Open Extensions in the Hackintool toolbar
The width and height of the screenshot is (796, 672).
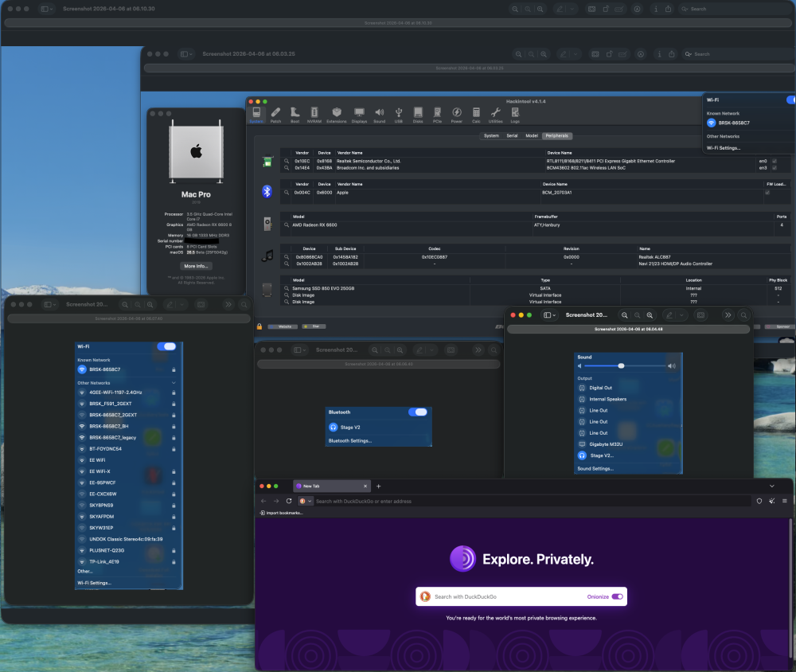coord(337,115)
